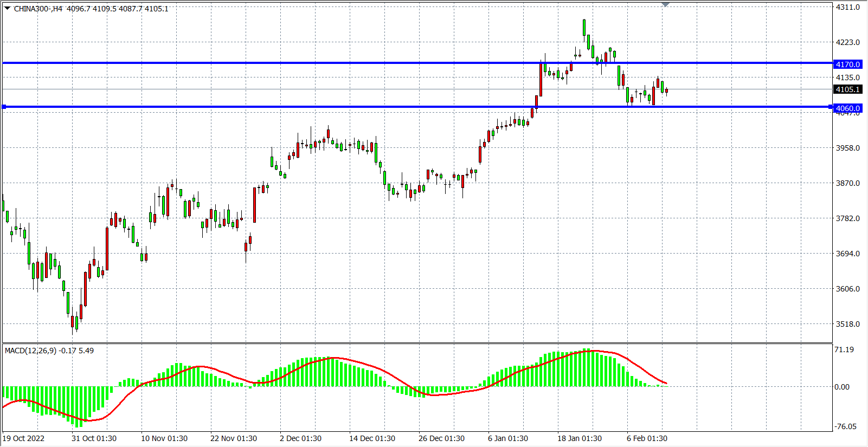
Task: Click the left anchor square of 4060 line
Action: [x=4, y=107]
